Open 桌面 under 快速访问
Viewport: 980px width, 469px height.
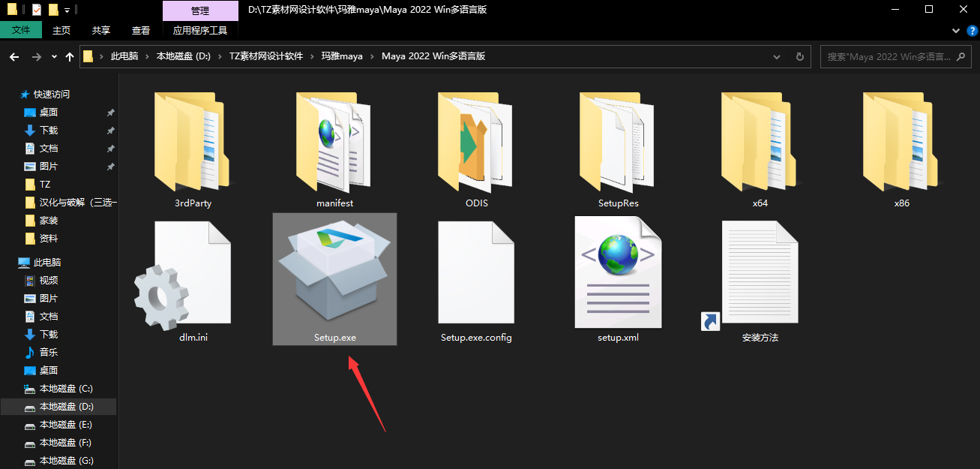(x=49, y=113)
